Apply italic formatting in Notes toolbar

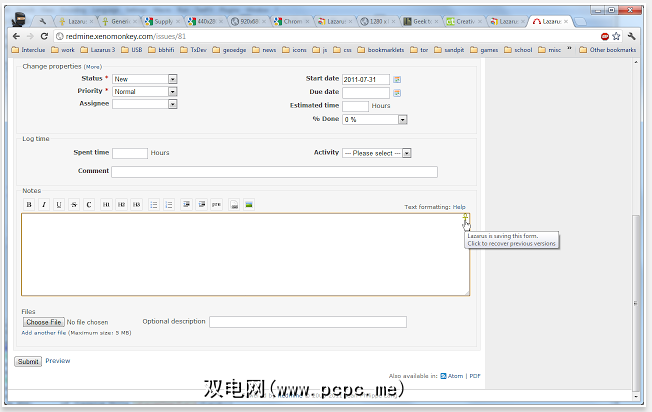click(x=43, y=205)
